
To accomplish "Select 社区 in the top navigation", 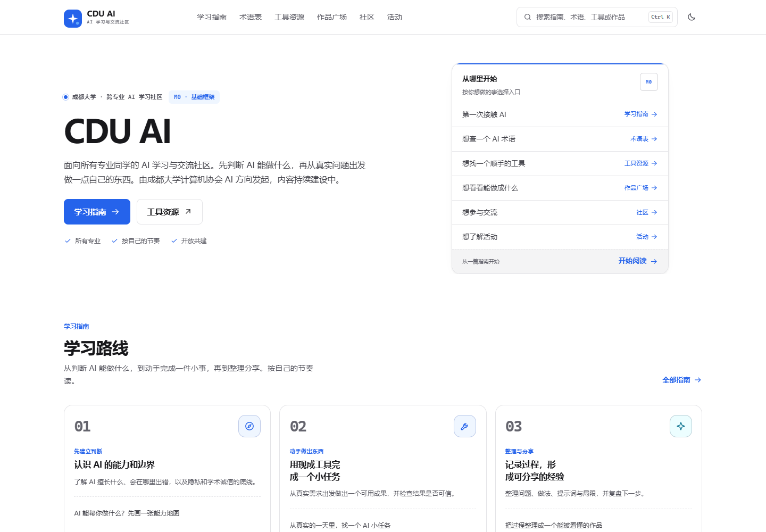I will coord(367,17).
